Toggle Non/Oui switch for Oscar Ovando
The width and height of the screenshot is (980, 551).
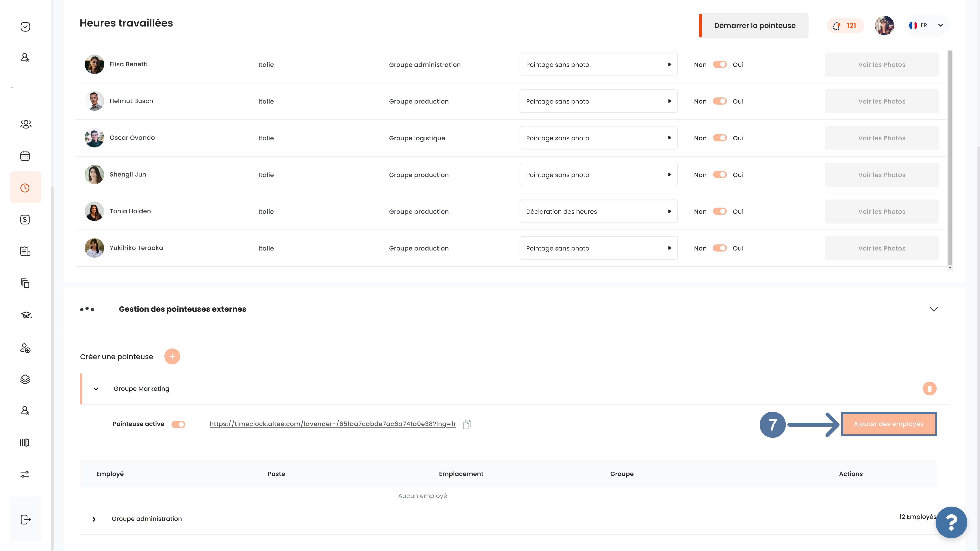pos(720,138)
